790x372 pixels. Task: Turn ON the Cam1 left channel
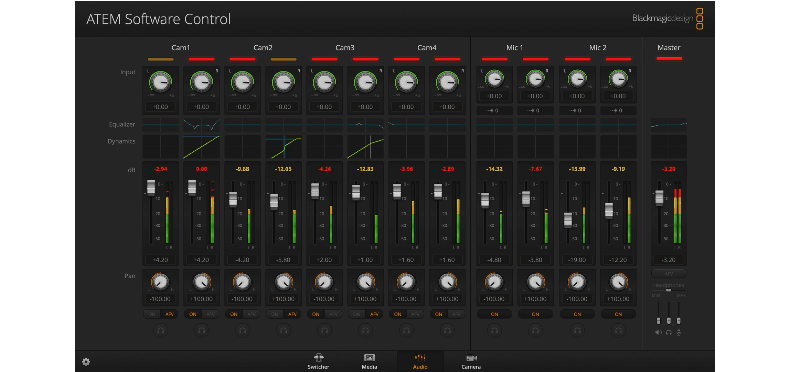click(x=152, y=314)
